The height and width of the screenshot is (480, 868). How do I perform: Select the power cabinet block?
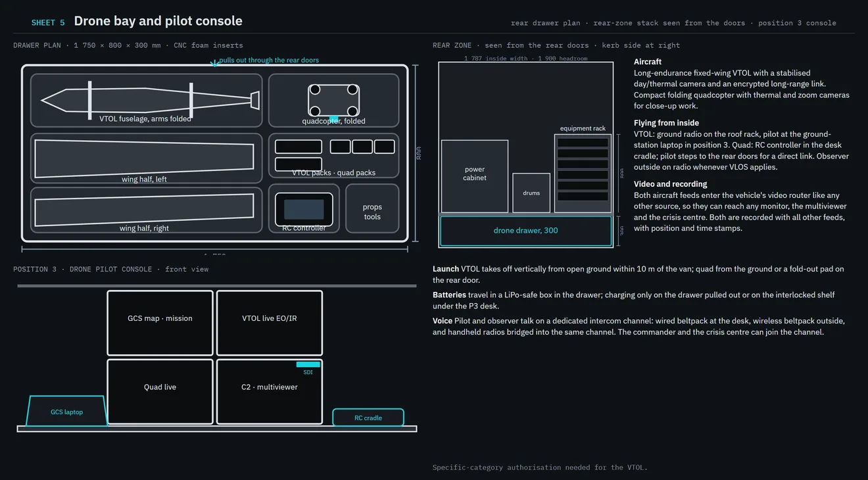pyautogui.click(x=475, y=176)
